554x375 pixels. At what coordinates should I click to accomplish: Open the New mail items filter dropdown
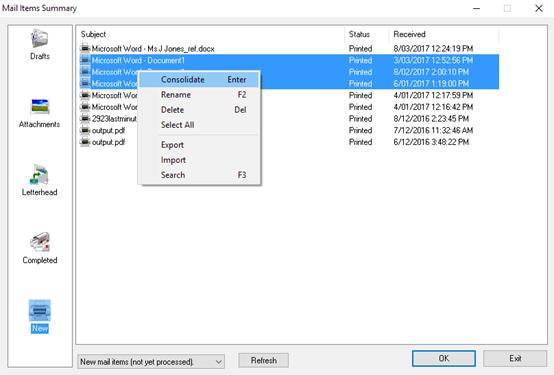pyautogui.click(x=151, y=362)
